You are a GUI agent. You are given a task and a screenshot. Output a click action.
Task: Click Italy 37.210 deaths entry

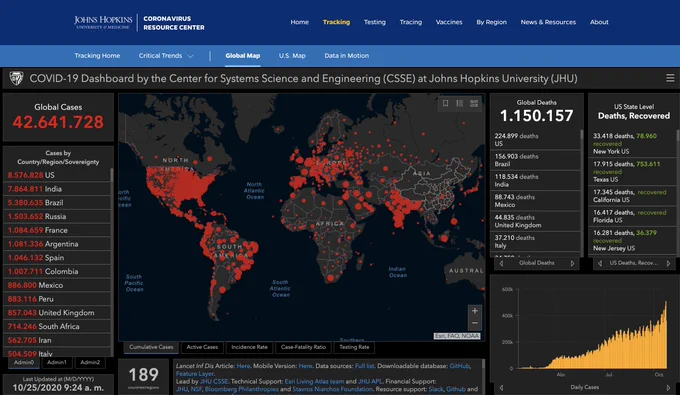coord(535,242)
